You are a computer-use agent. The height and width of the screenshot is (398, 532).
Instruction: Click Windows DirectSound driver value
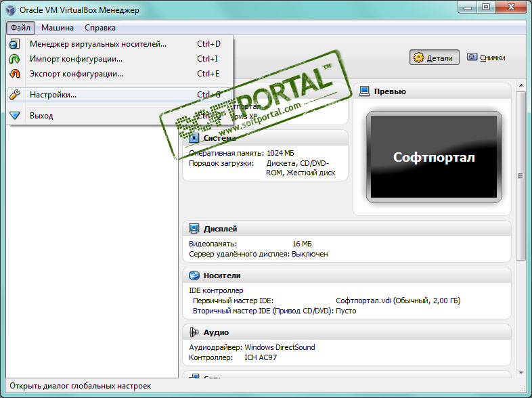pyautogui.click(x=280, y=347)
